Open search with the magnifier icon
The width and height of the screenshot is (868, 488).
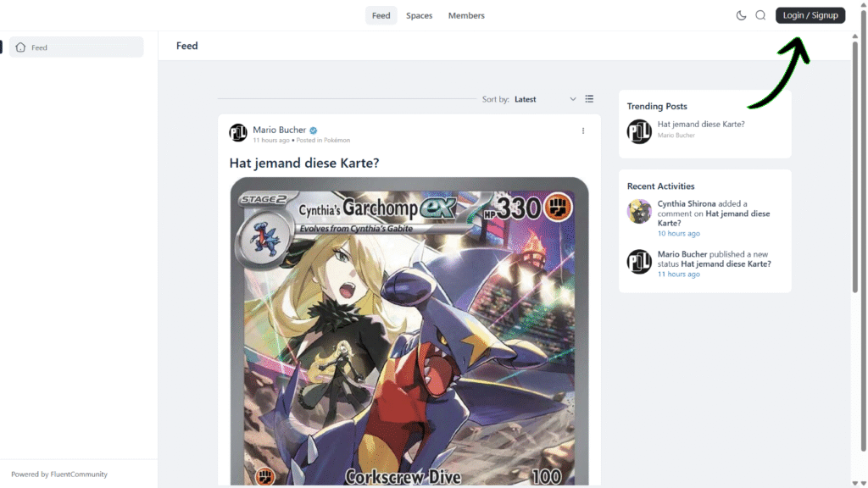click(x=760, y=15)
